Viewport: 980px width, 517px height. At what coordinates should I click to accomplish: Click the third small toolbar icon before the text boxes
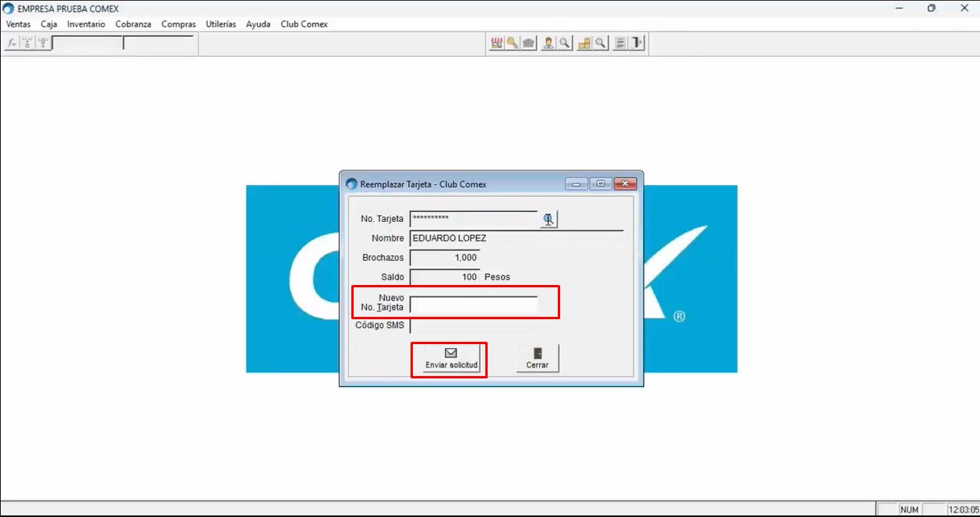click(x=43, y=44)
